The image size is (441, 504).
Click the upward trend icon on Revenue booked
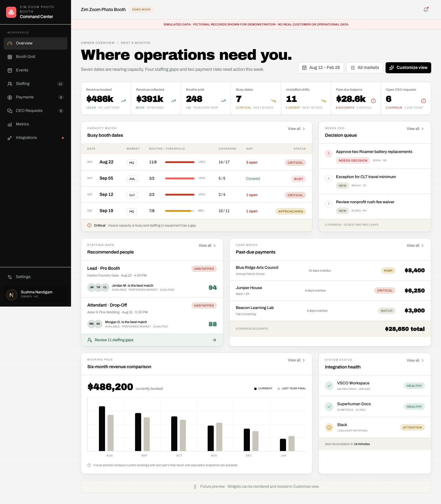[123, 101]
